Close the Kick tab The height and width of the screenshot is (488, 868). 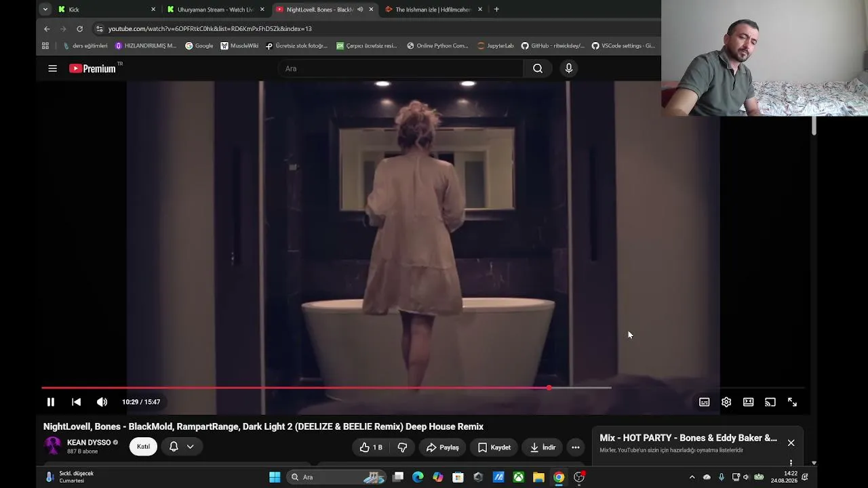(153, 9)
